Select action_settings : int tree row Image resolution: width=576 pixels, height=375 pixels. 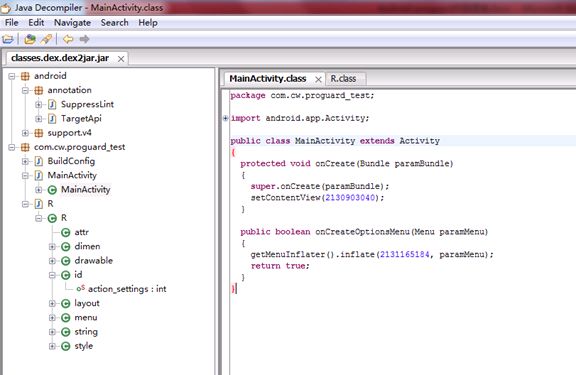pos(121,289)
